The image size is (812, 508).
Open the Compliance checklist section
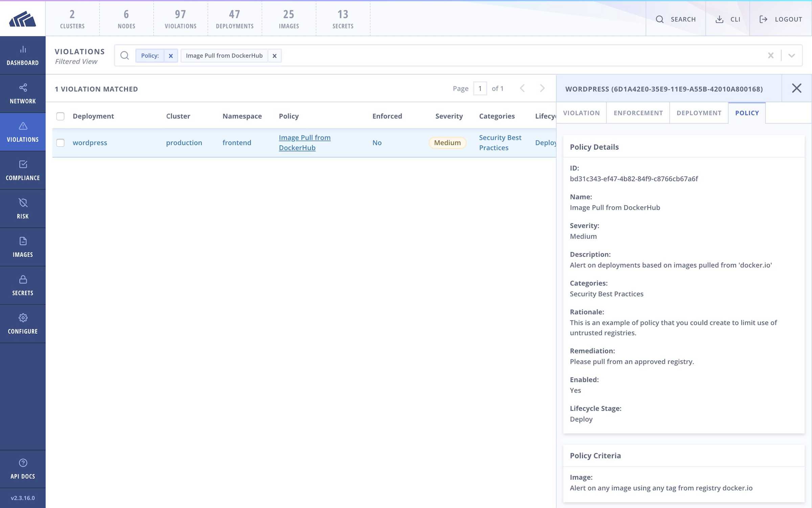click(23, 170)
